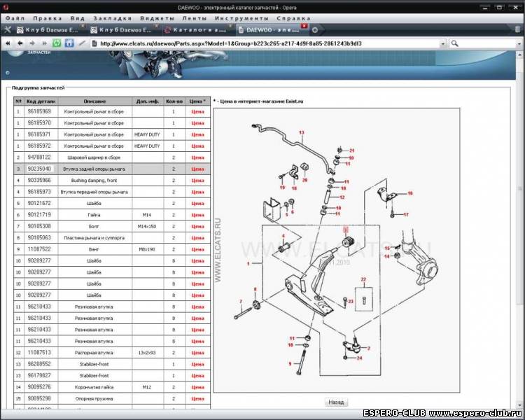
Task: Click Bushing damping, front description
Action: [94, 180]
